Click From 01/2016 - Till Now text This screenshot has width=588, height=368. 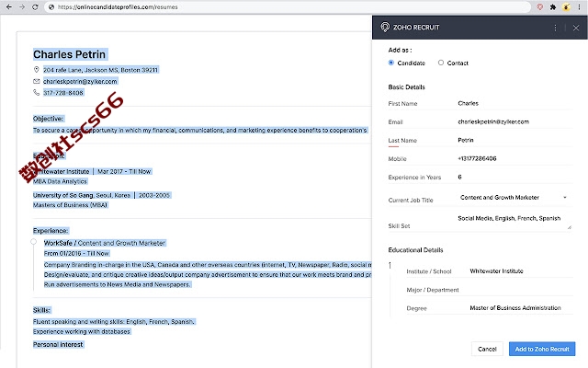[76, 254]
